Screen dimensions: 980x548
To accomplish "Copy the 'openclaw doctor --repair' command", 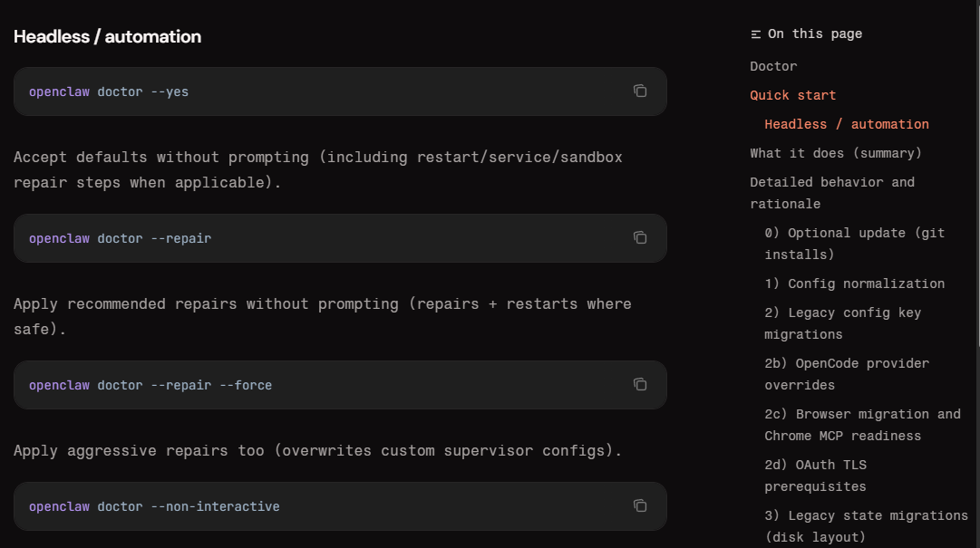I will pos(639,238).
